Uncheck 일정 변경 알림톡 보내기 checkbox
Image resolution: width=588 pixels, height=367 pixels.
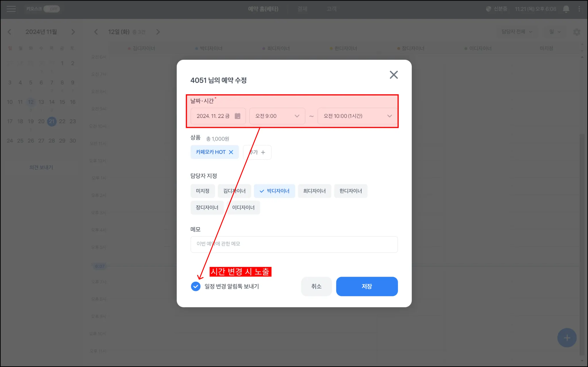click(196, 286)
